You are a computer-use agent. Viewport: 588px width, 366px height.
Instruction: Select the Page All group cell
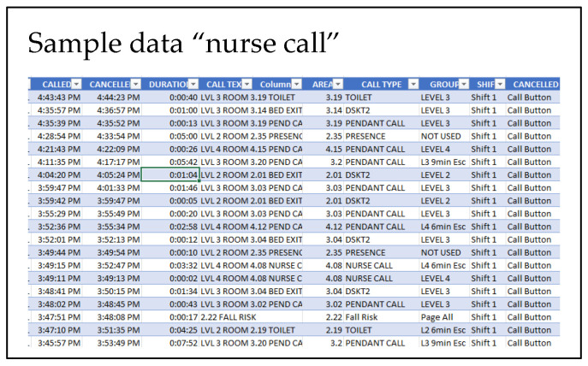coord(442,316)
